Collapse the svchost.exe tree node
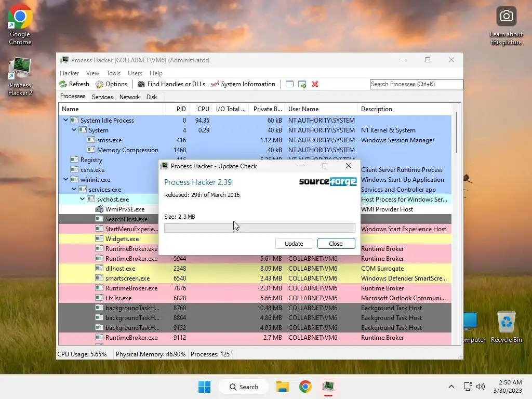 pyautogui.click(x=83, y=199)
